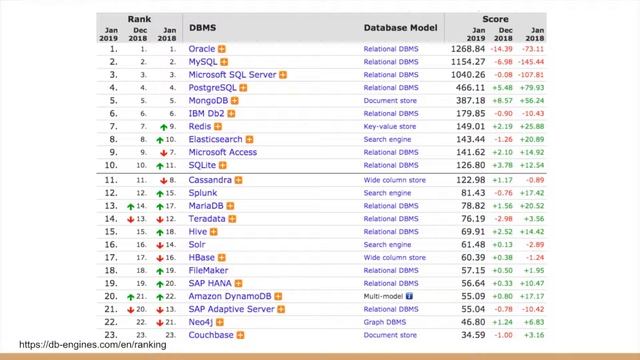Viewport: 640px width, 360px height.
Task: Open the Hive link
Action: click(198, 232)
